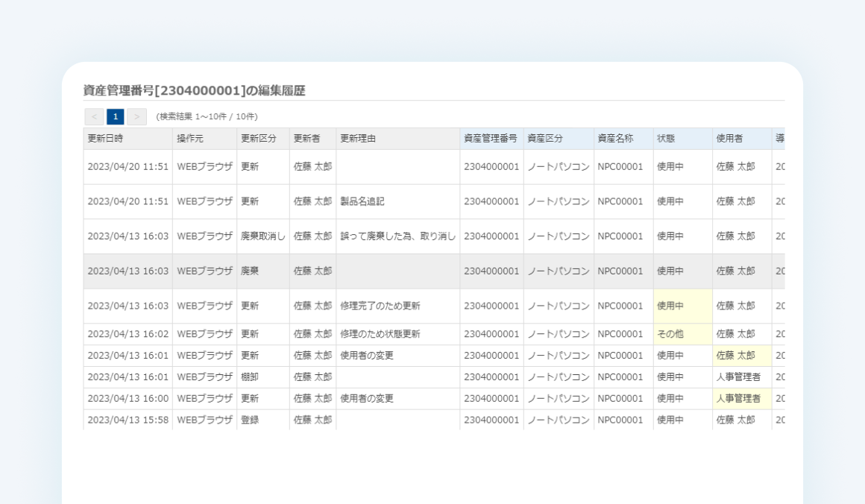Click the 状態 column header

pos(683,139)
